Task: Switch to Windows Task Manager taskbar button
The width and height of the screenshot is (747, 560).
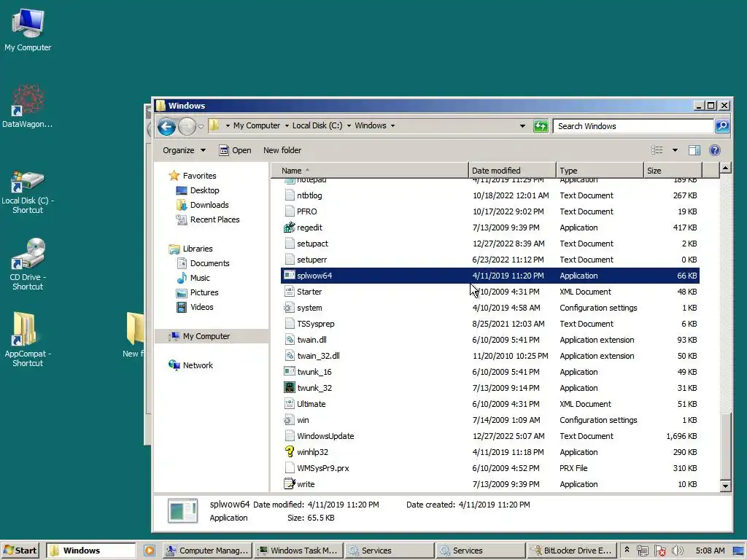Action: click(298, 551)
